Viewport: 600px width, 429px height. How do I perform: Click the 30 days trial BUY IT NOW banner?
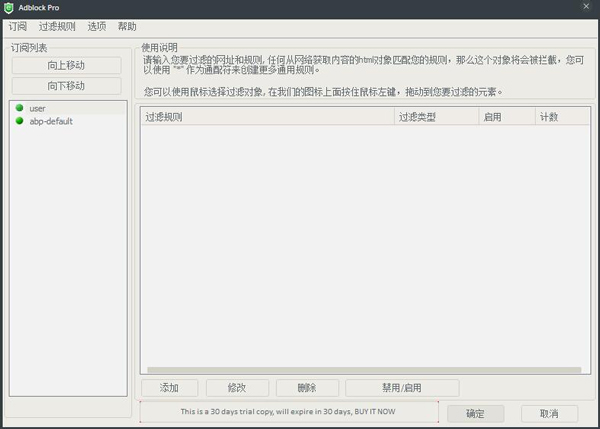click(x=289, y=412)
